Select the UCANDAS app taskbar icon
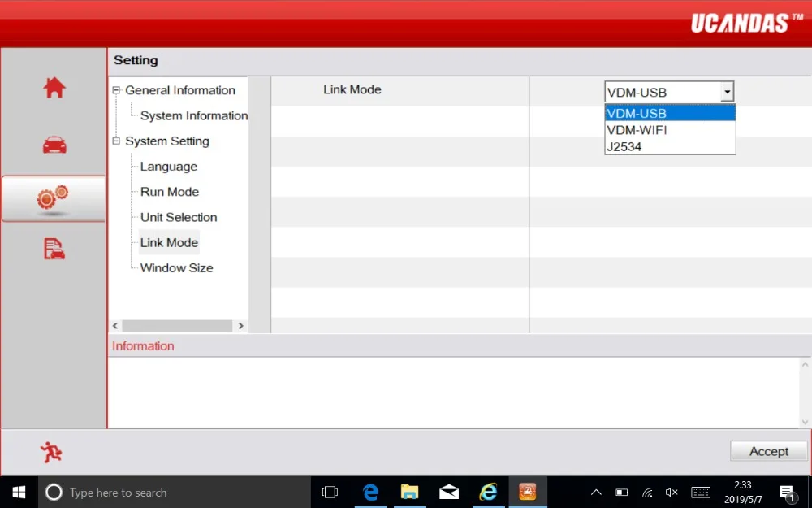This screenshot has height=508, width=812. click(528, 492)
